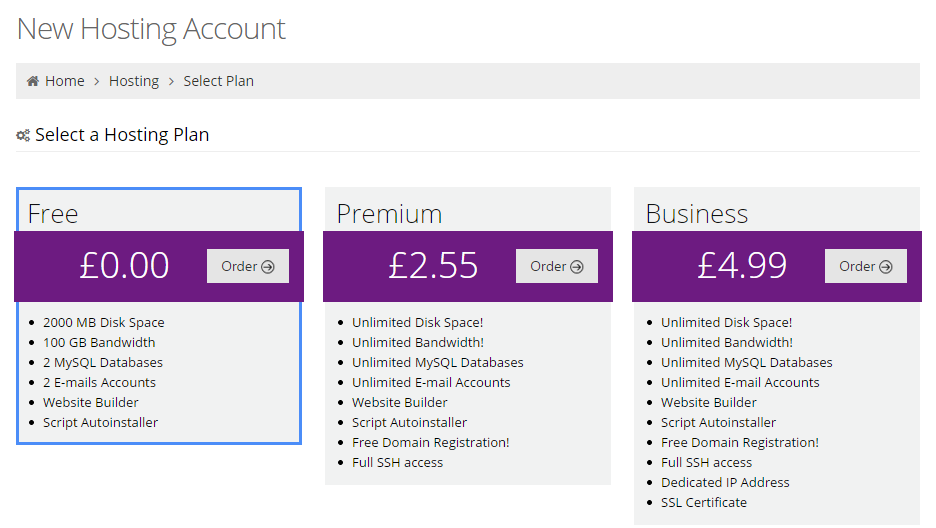The image size is (936, 528).
Task: Click '2 E-mails Accounts' feature
Action: tap(99, 382)
